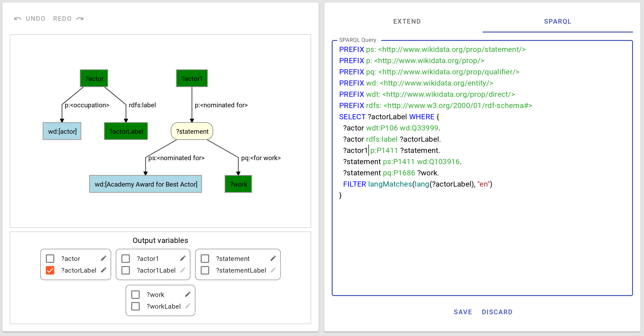Edit the ?actor variable pencil icon
This screenshot has width=644, height=336.
coord(103,258)
